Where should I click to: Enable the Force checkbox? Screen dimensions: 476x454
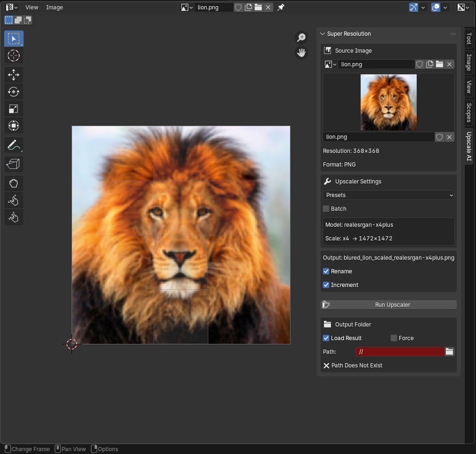394,338
